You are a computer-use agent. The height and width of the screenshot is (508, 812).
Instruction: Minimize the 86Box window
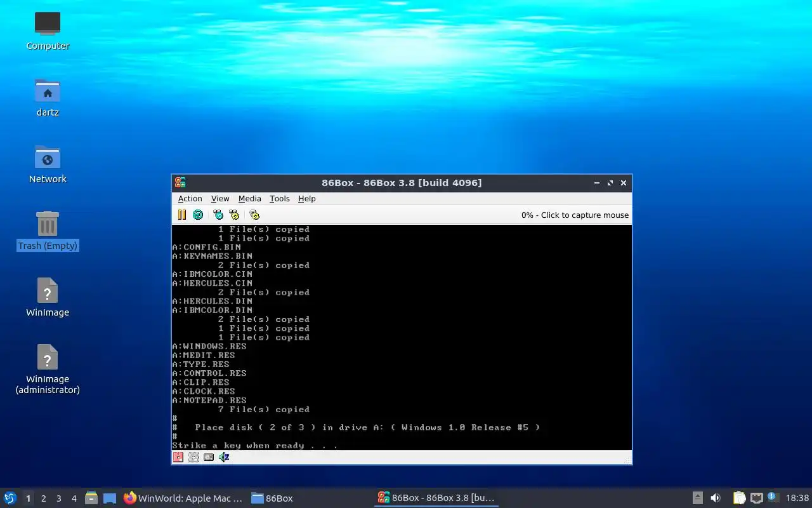click(x=597, y=183)
